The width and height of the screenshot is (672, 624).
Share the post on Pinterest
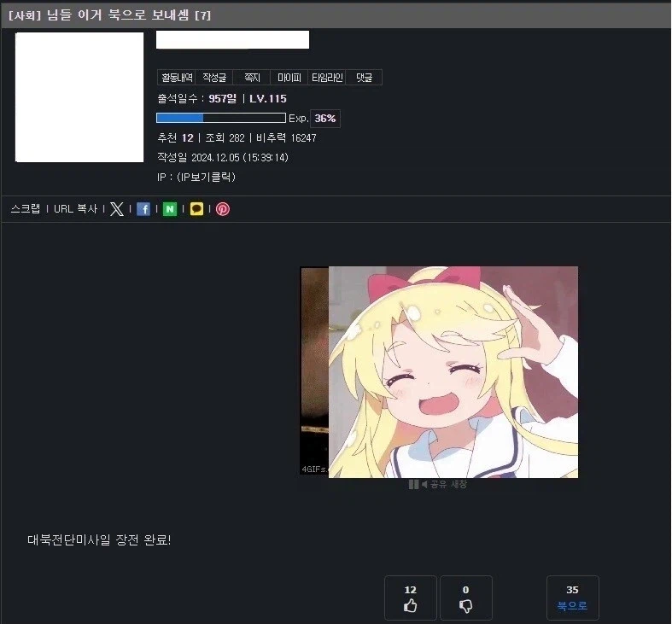click(222, 209)
